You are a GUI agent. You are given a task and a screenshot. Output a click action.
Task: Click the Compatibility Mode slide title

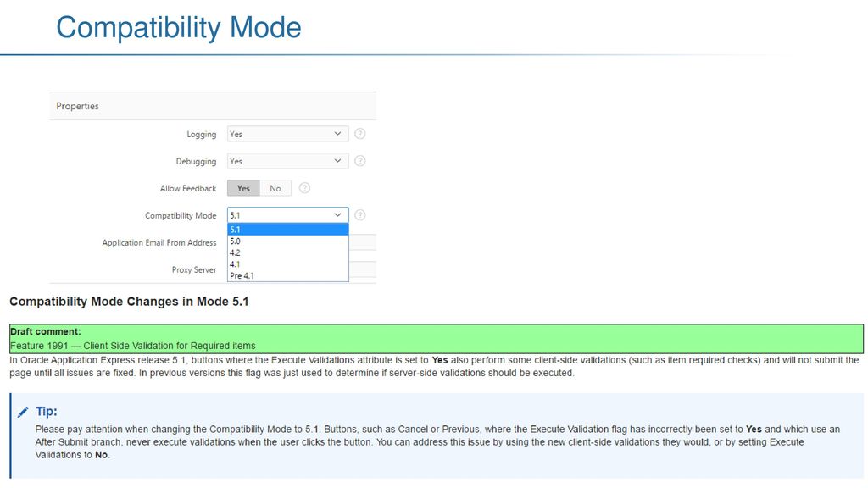pos(179,28)
